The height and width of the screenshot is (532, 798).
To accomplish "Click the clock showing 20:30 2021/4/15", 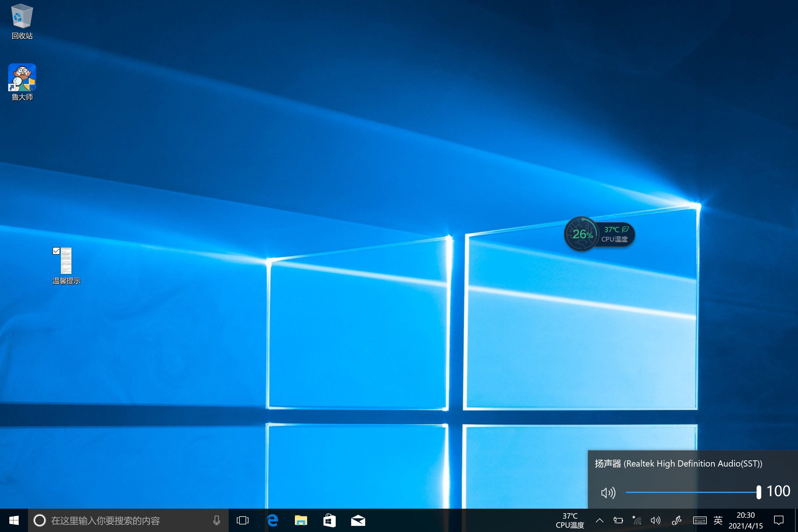I will click(745, 520).
